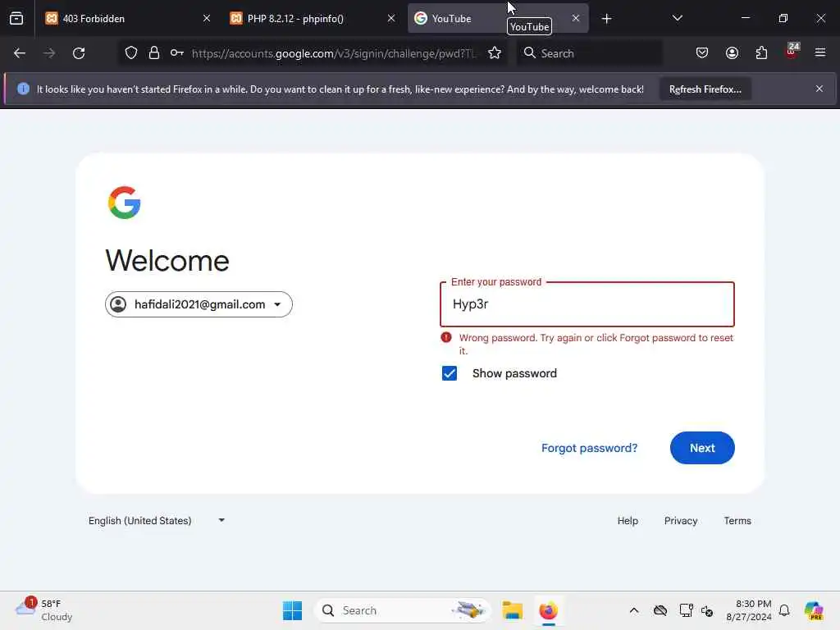The height and width of the screenshot is (630, 840).
Task: Open the Help link
Action: (628, 521)
